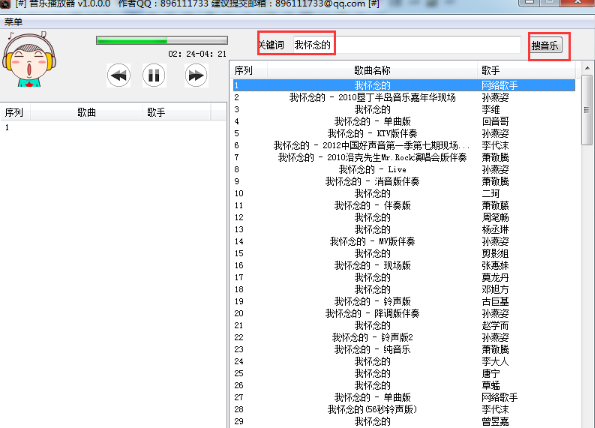
Task: Click the 歌曲名称 column header
Action: (372, 71)
